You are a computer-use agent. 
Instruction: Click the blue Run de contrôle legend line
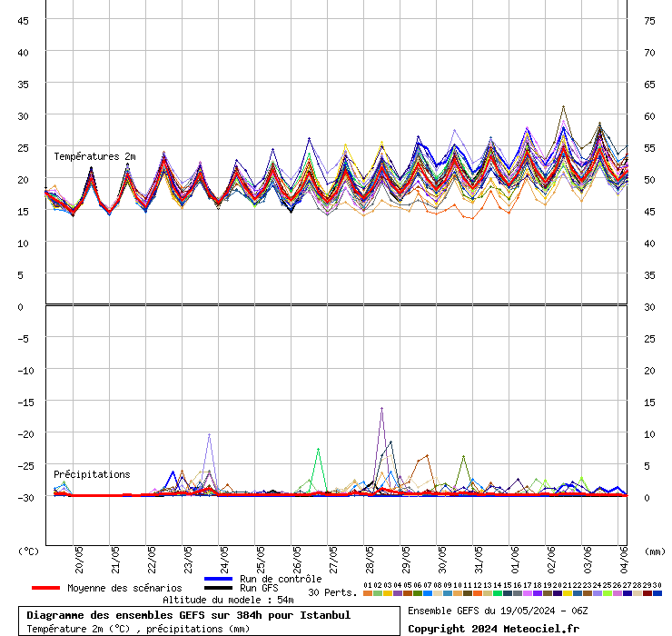(219, 579)
